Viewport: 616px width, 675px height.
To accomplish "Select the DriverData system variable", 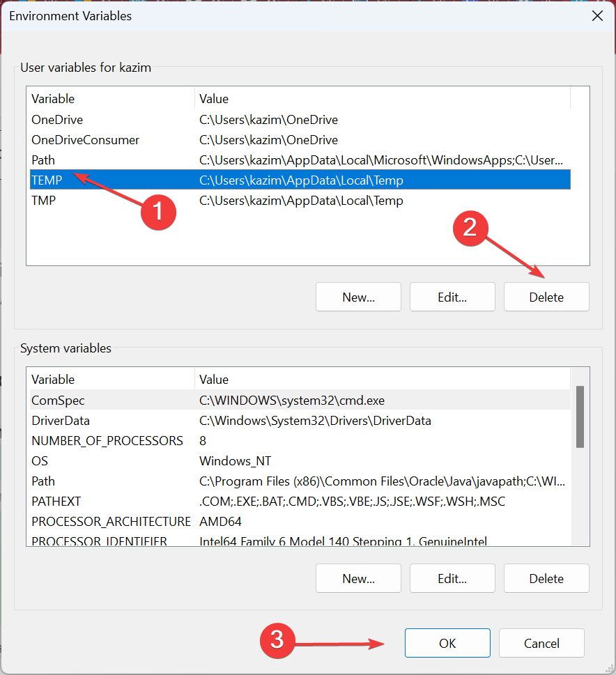I will tap(300, 421).
